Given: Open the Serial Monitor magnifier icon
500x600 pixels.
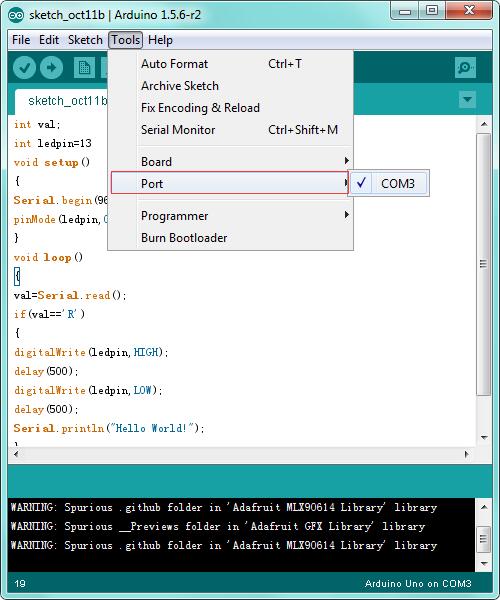Looking at the screenshot, I should point(465,68).
